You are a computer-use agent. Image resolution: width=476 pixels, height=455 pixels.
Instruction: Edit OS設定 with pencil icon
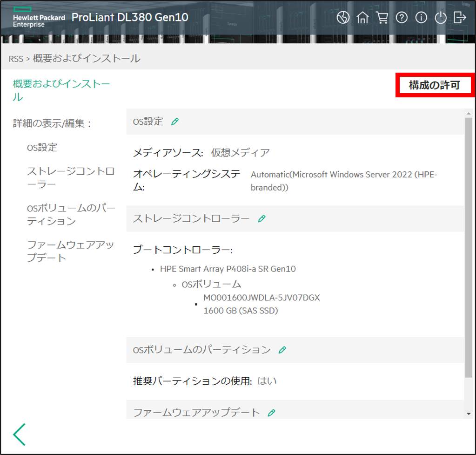pyautogui.click(x=175, y=122)
